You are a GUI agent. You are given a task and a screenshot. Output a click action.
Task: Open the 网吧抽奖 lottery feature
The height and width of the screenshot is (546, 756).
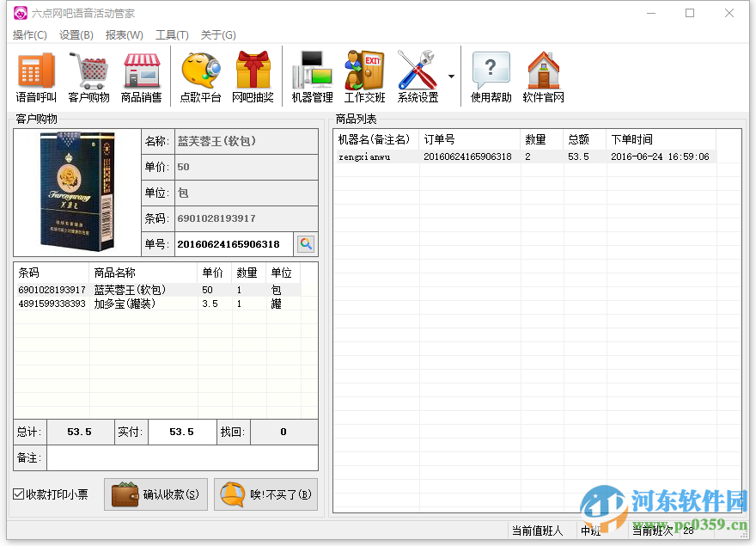click(253, 75)
